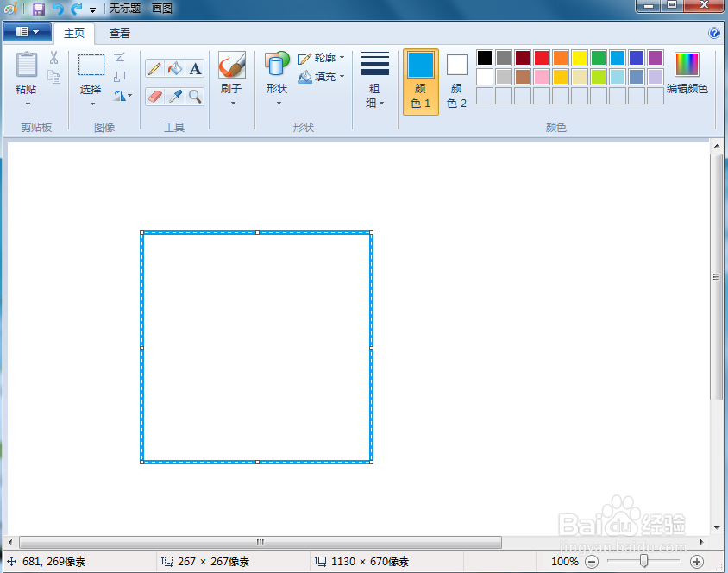Click the Paint app icon in title bar
This screenshot has width=728, height=573.
pyautogui.click(x=10, y=9)
